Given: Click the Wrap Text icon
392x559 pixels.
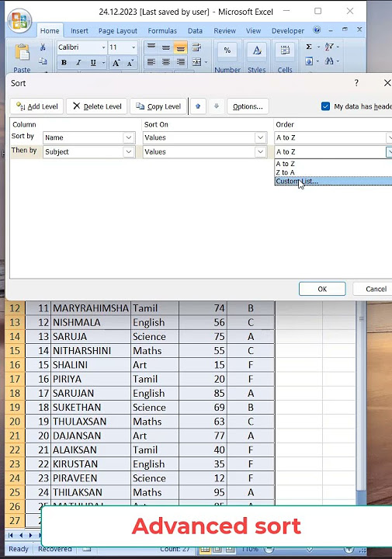Looking at the screenshot, I should click(x=196, y=47).
